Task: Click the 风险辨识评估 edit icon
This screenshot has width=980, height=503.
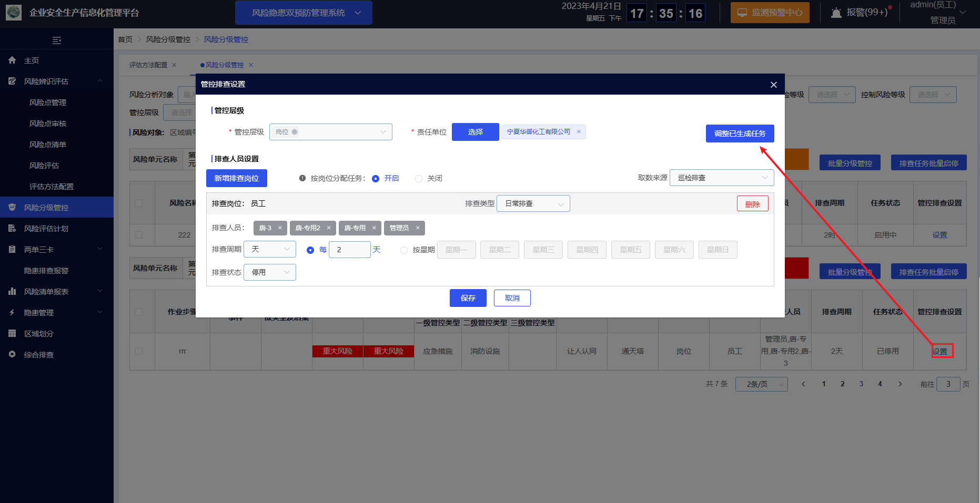Action: point(12,81)
